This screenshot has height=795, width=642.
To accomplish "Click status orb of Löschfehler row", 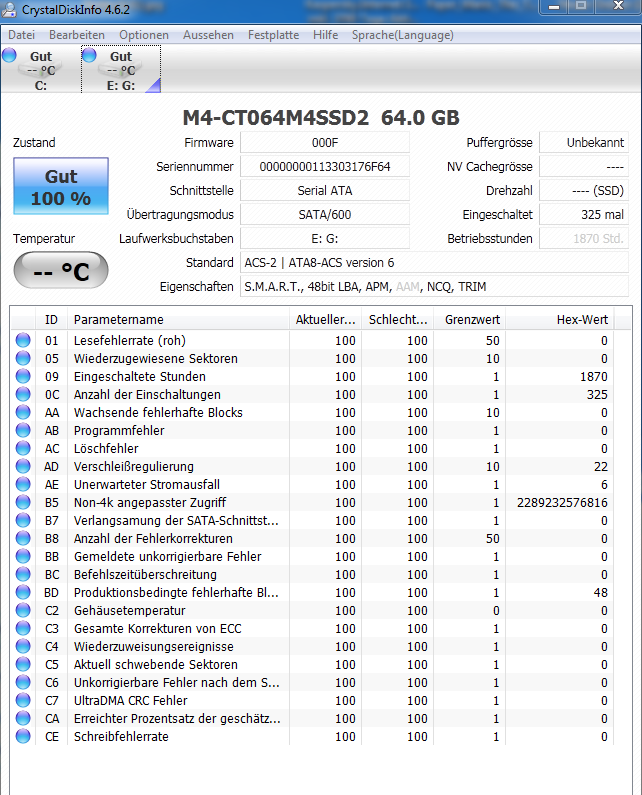I will pyautogui.click(x=23, y=448).
